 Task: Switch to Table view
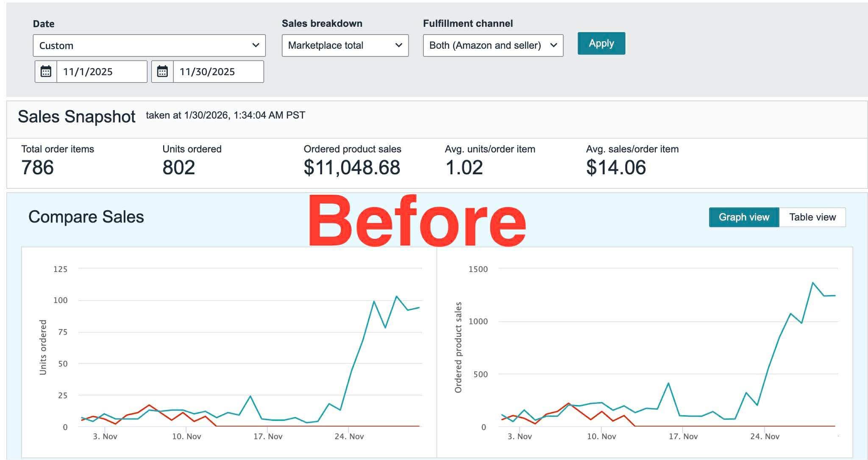(812, 217)
